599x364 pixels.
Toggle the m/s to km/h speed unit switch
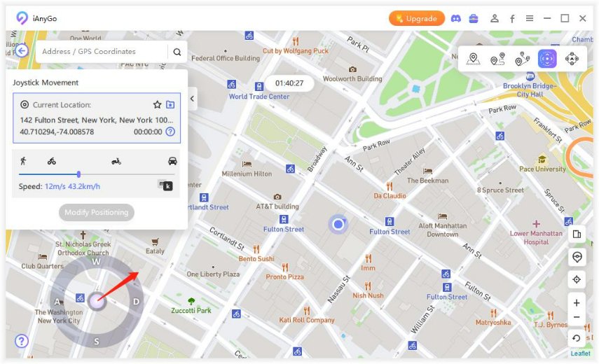(x=165, y=185)
